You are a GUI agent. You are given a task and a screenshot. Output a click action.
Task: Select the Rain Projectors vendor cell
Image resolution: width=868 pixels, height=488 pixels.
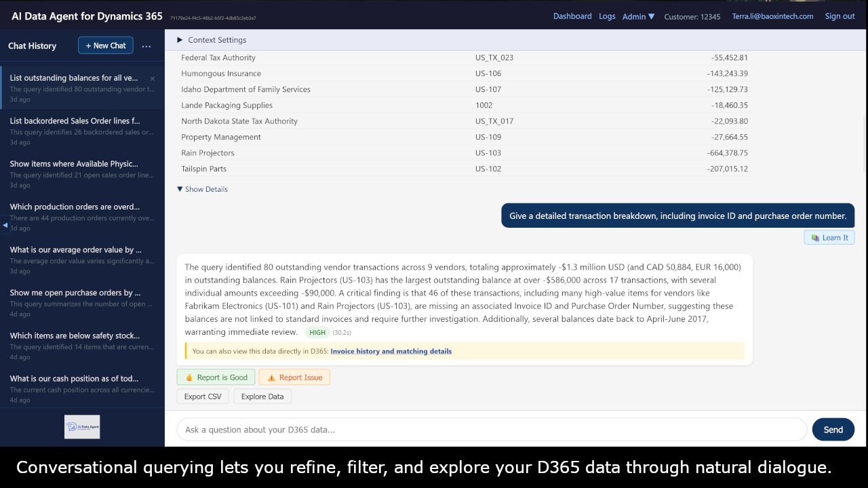[x=208, y=153]
